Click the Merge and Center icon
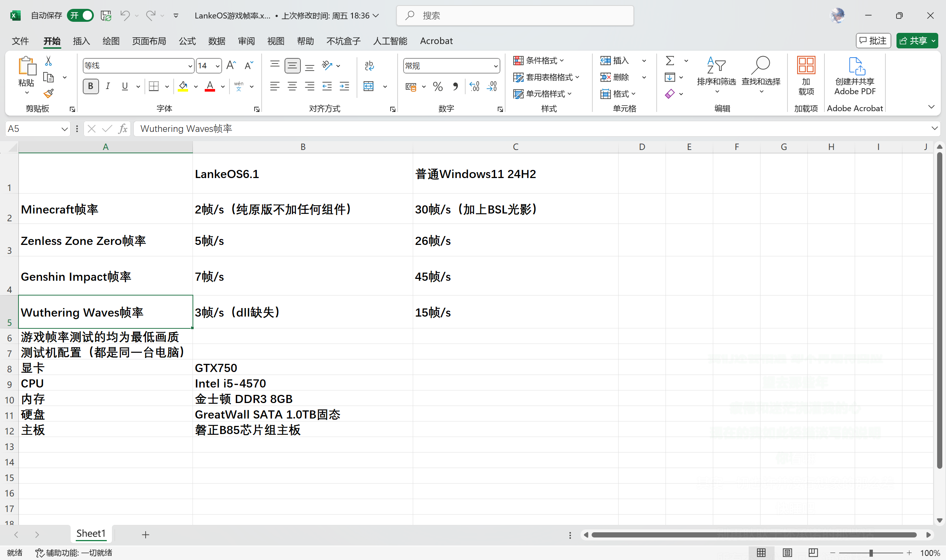The image size is (946, 560). point(368,86)
